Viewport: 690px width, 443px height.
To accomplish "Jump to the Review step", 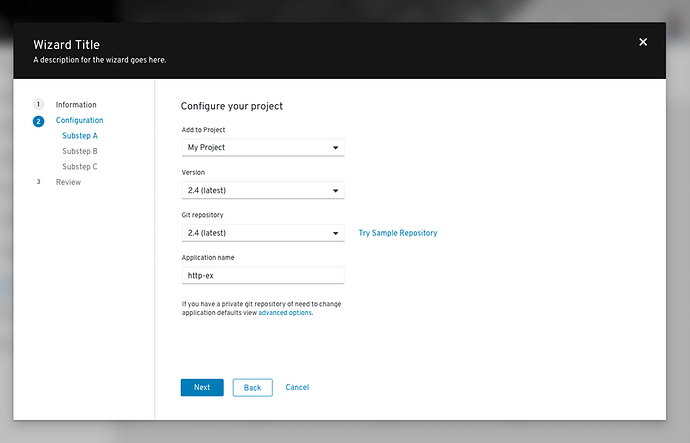I will pyautogui.click(x=68, y=182).
